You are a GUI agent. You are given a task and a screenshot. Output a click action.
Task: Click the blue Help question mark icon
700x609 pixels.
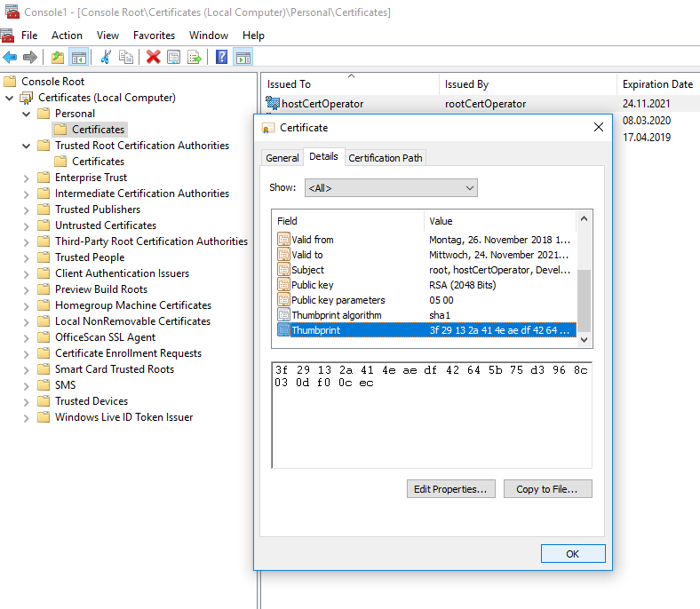pos(221,57)
